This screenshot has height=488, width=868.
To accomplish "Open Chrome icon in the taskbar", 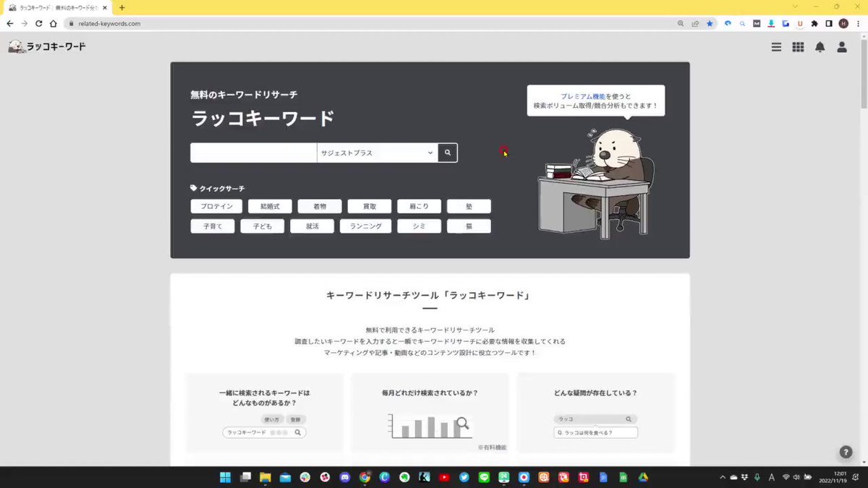I will click(365, 477).
